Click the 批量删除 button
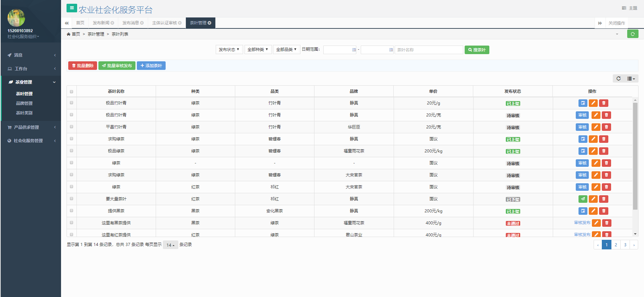644x297 pixels. (x=83, y=66)
